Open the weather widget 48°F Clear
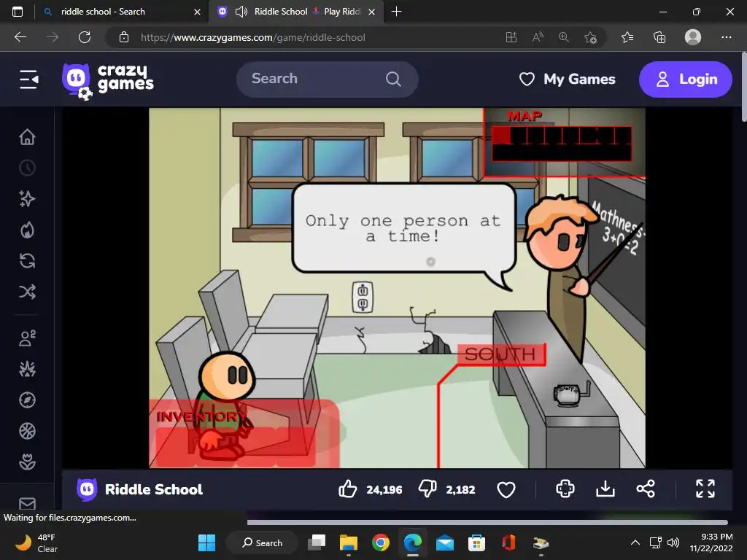Screen dimensions: 747x560 click(36, 542)
